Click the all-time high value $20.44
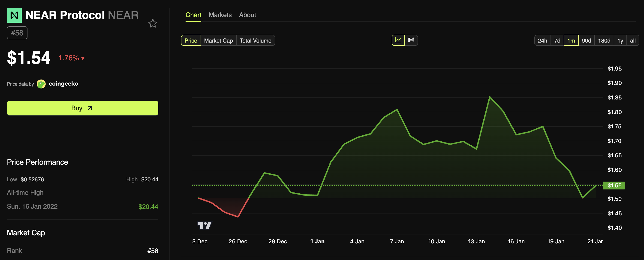 (148, 206)
